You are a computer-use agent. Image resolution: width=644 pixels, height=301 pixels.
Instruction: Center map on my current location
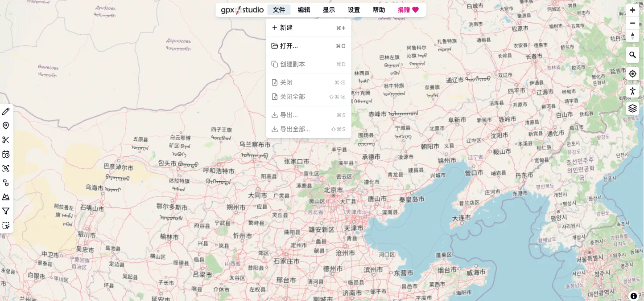point(632,73)
